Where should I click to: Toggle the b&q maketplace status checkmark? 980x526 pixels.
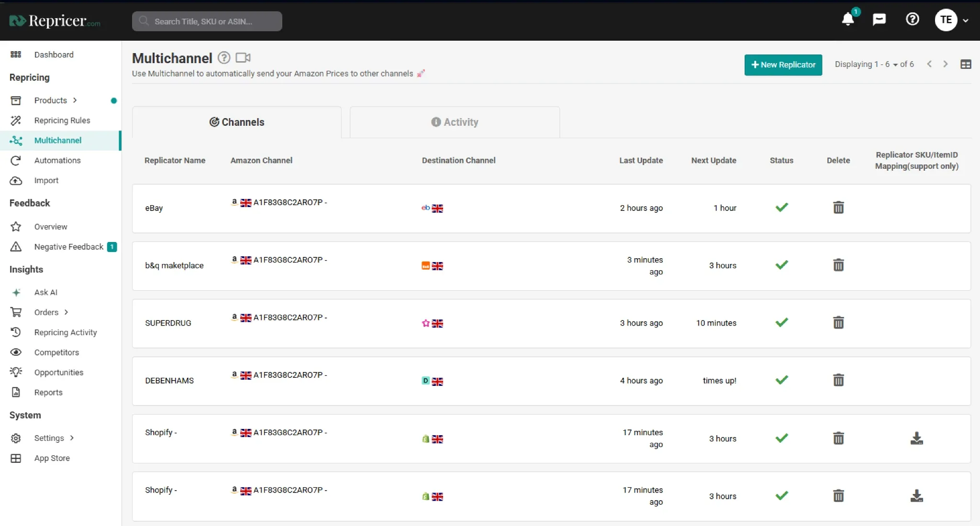[x=781, y=265]
